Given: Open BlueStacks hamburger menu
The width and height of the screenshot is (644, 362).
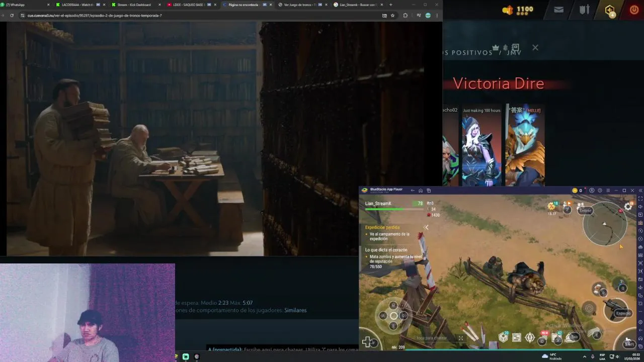Looking at the screenshot, I should 608,191.
